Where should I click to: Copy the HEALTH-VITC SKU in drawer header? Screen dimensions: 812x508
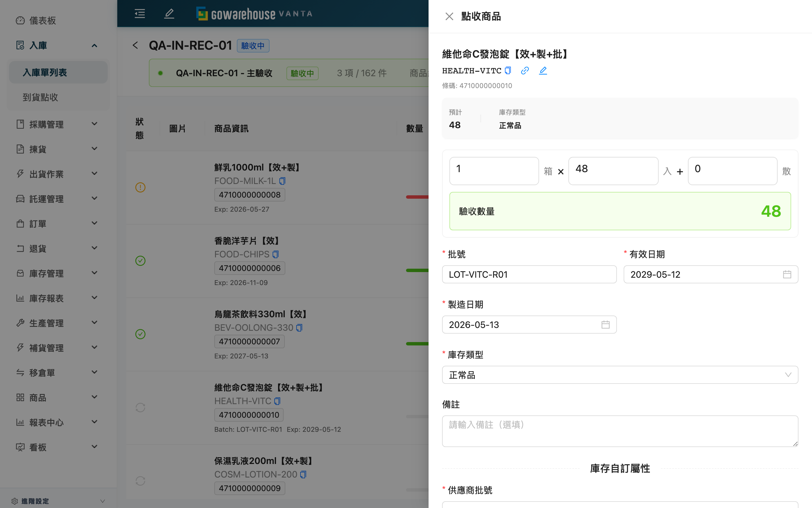508,71
